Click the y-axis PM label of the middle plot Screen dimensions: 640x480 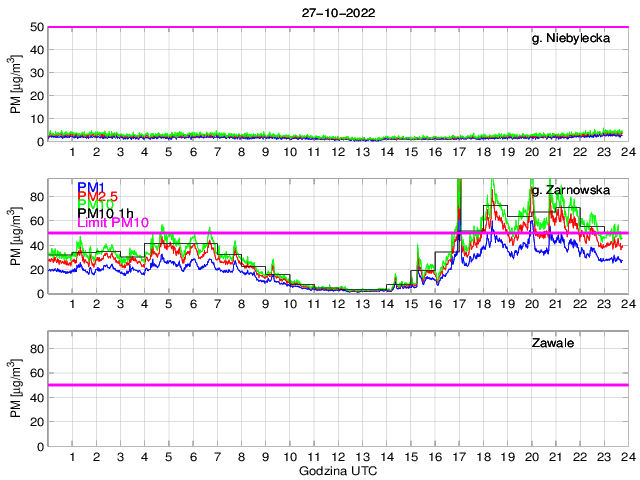coord(14,238)
